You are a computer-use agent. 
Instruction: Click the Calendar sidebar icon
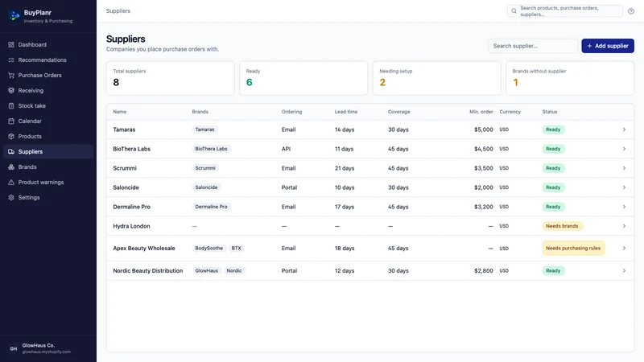pyautogui.click(x=11, y=121)
